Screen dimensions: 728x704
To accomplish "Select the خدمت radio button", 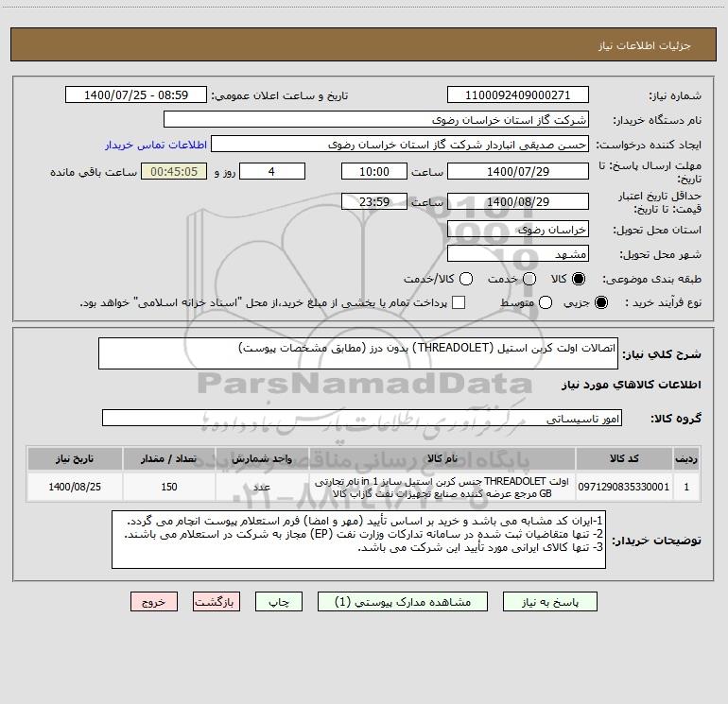I will (529, 279).
